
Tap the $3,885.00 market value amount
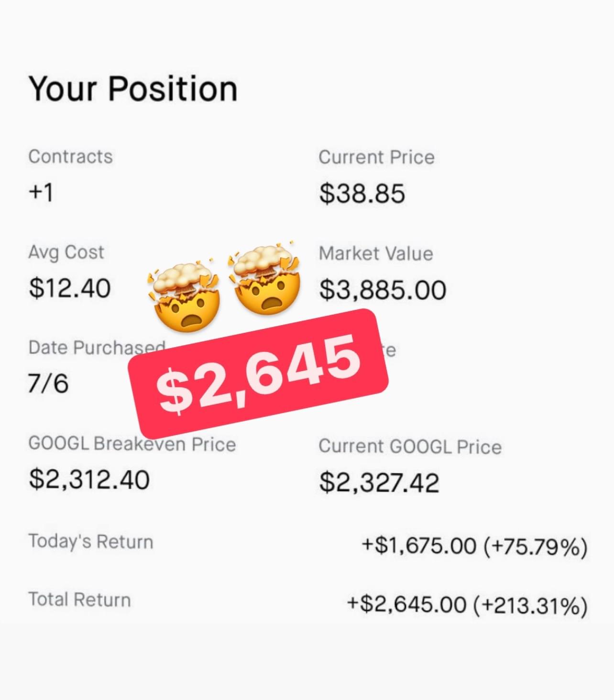coord(383,290)
